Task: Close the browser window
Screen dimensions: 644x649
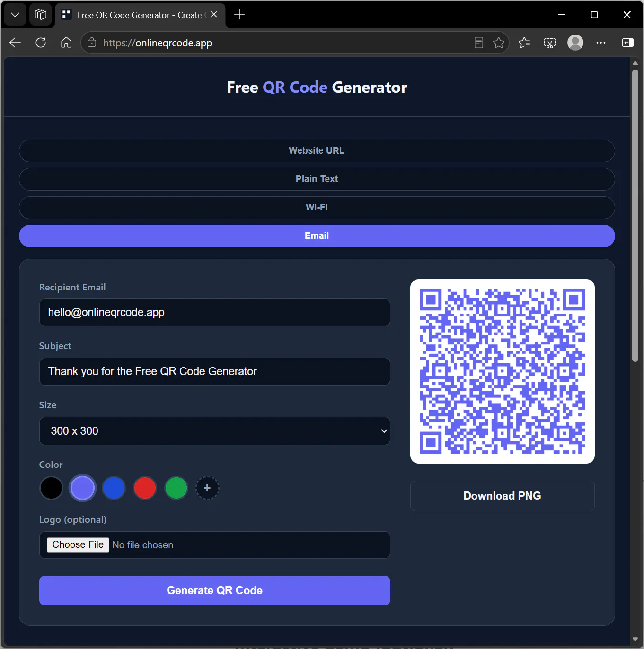Action: click(627, 15)
